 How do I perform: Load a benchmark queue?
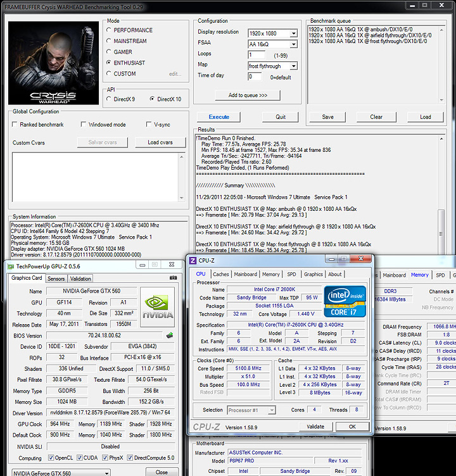point(426,117)
